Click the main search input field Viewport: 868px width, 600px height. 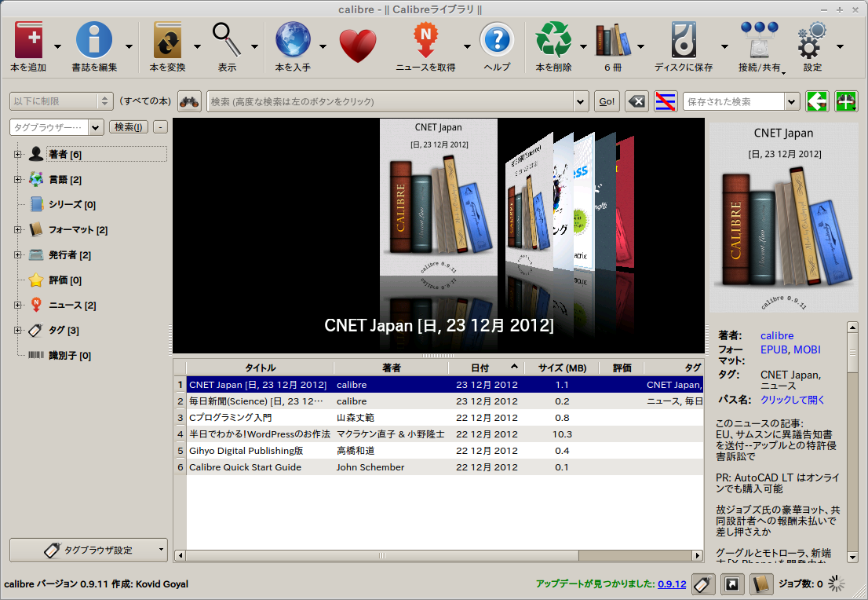point(390,101)
